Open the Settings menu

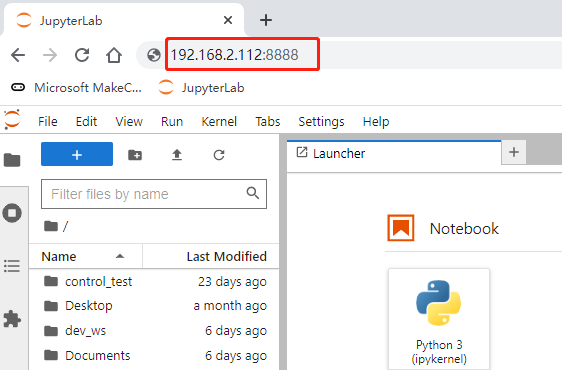321,122
